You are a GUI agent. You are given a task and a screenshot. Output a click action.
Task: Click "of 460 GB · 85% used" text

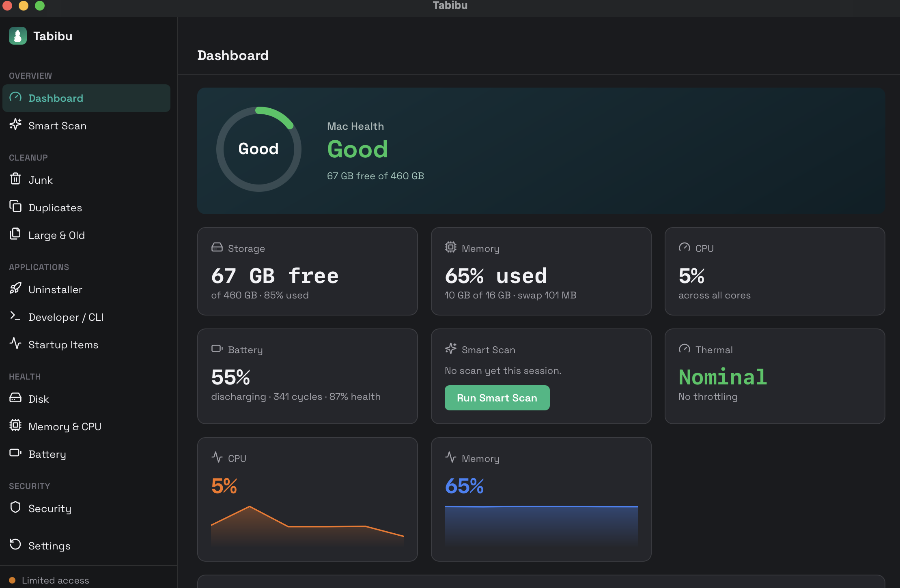pos(260,295)
